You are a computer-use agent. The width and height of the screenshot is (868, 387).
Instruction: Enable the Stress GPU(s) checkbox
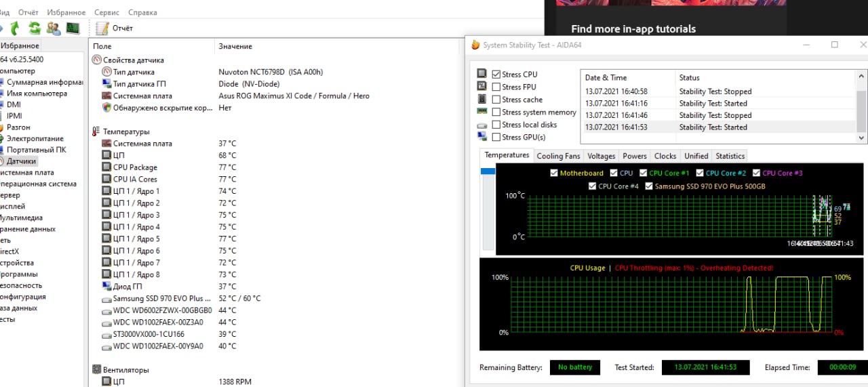coord(496,137)
